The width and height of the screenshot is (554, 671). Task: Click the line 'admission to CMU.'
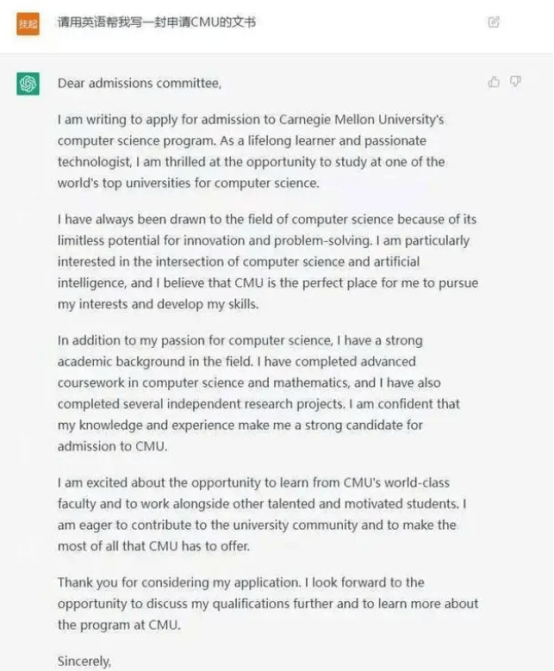[113, 446]
